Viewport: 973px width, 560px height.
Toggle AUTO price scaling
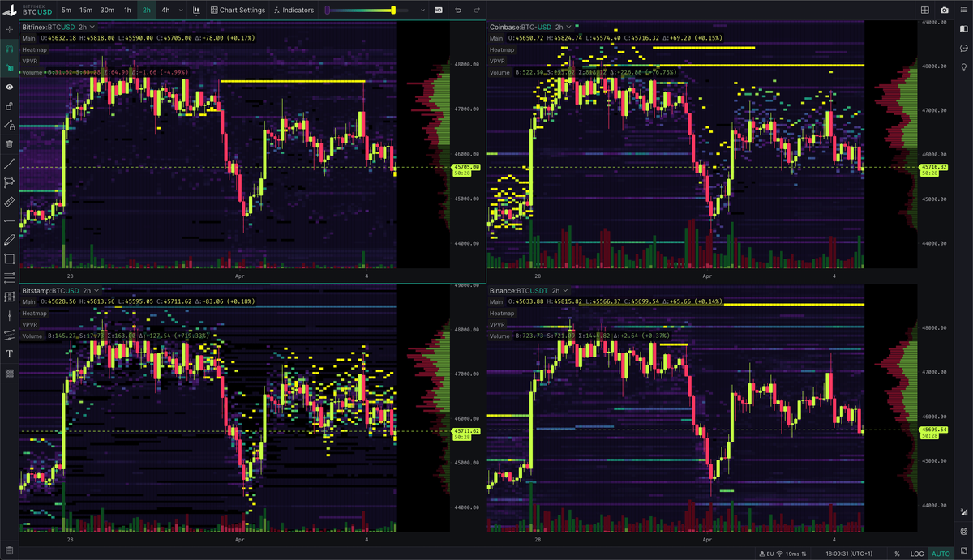941,554
